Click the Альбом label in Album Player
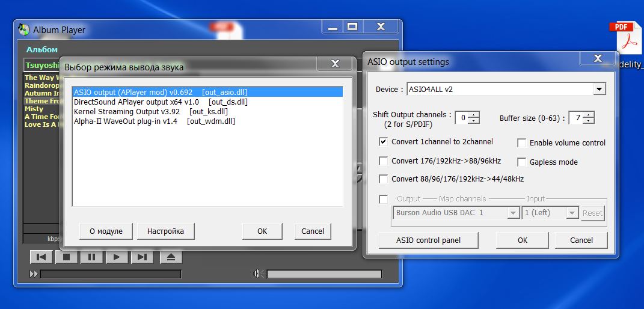 [x=42, y=50]
